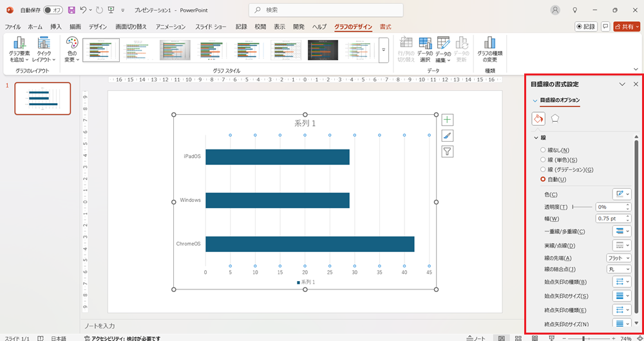Open the ファイル (File) tab
Viewport: 644px width, 341px height.
tap(13, 26)
